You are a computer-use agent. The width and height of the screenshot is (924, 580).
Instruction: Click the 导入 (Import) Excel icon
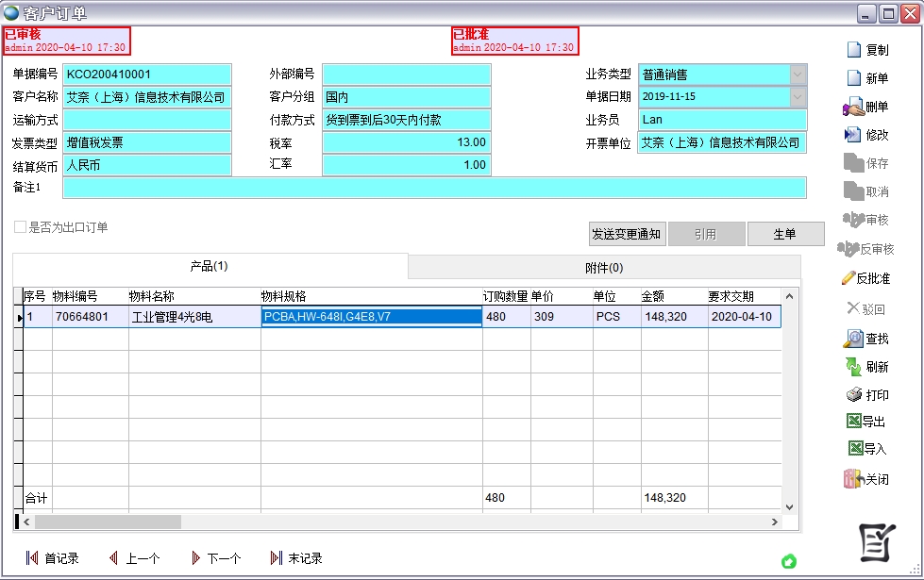tap(855, 449)
